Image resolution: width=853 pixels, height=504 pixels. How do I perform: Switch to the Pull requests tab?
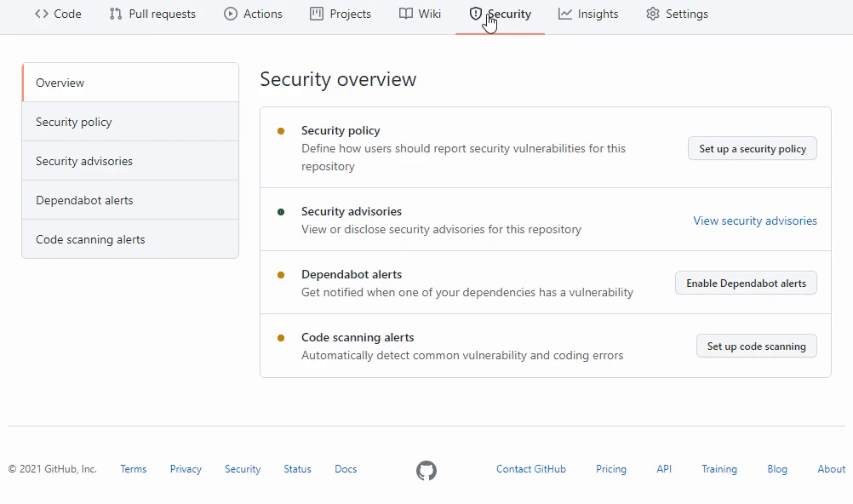162,14
